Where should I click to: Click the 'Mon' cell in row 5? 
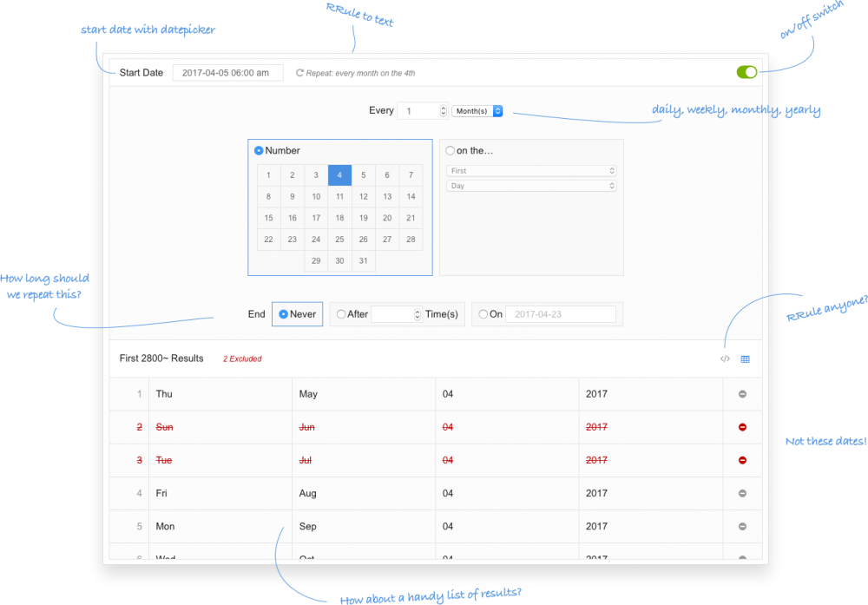[x=220, y=526]
